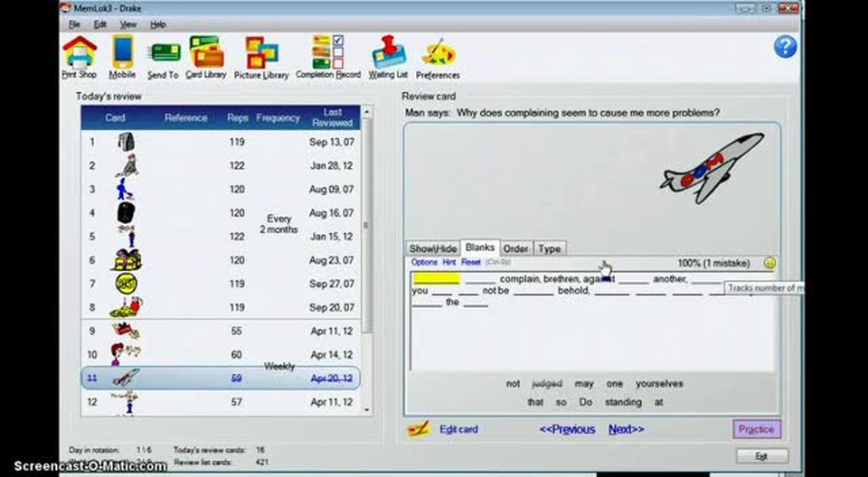Click the Options link
Viewport: 868px width, 477px height.
425,262
